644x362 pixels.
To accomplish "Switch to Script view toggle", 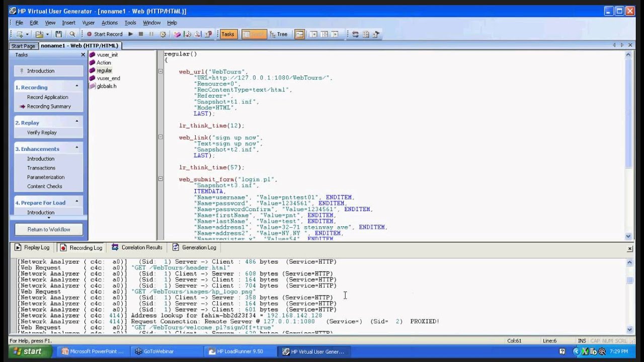I will [254, 34].
